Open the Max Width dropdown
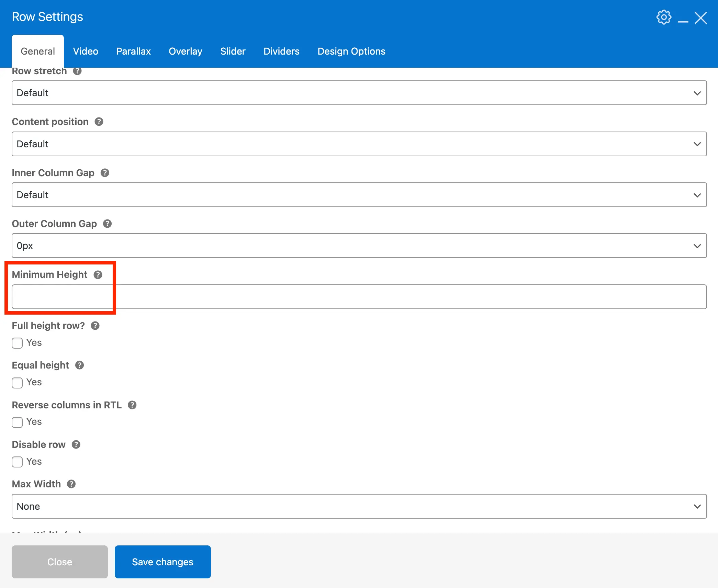 (359, 507)
